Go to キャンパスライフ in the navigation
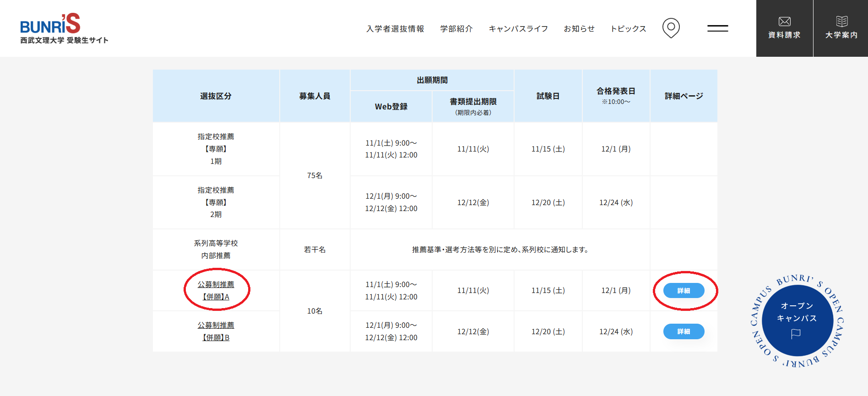The height and width of the screenshot is (396, 868). [x=518, y=29]
